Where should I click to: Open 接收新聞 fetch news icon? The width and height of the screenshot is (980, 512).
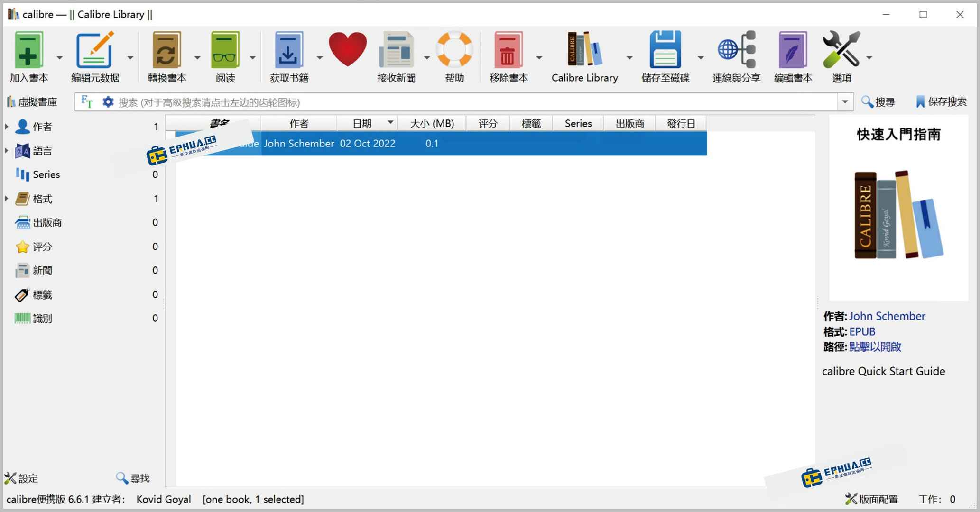(396, 51)
